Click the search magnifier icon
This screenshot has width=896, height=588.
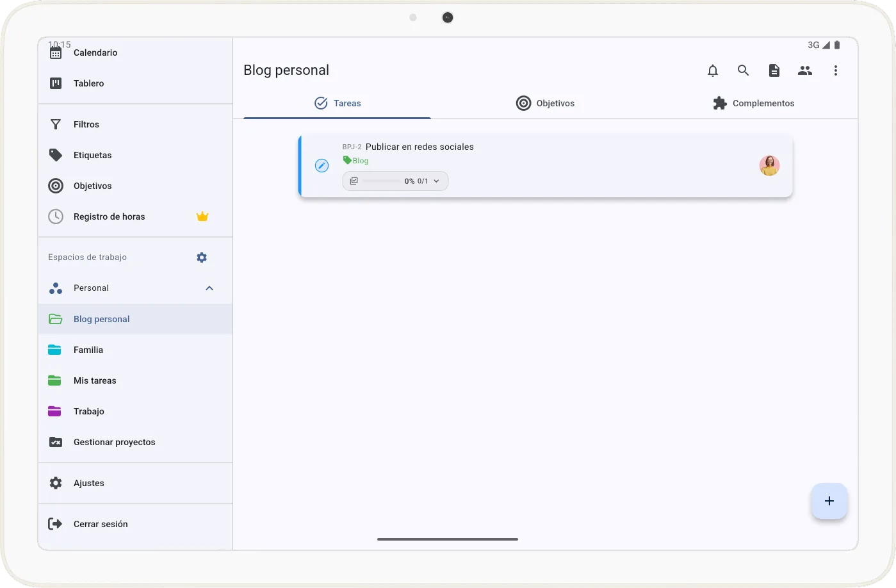[743, 70]
